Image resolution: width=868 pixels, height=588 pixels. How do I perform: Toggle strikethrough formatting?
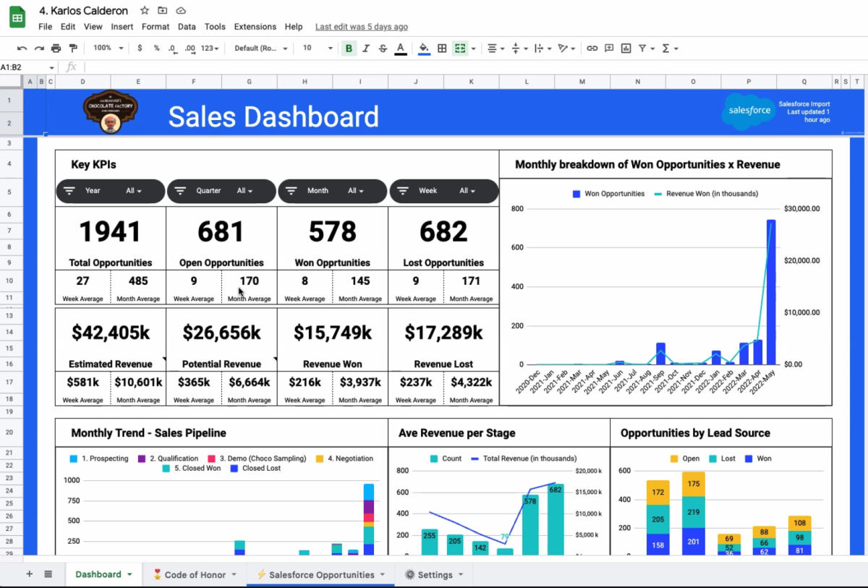coord(383,48)
